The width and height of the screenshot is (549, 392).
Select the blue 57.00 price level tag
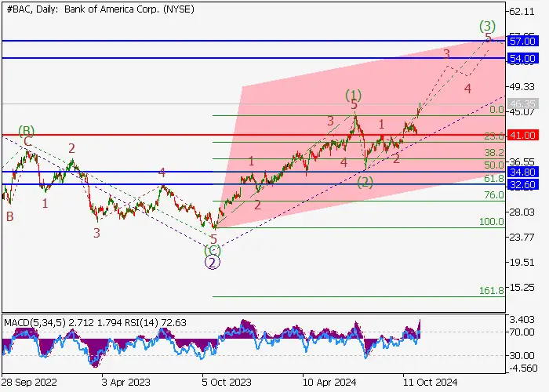pos(522,41)
